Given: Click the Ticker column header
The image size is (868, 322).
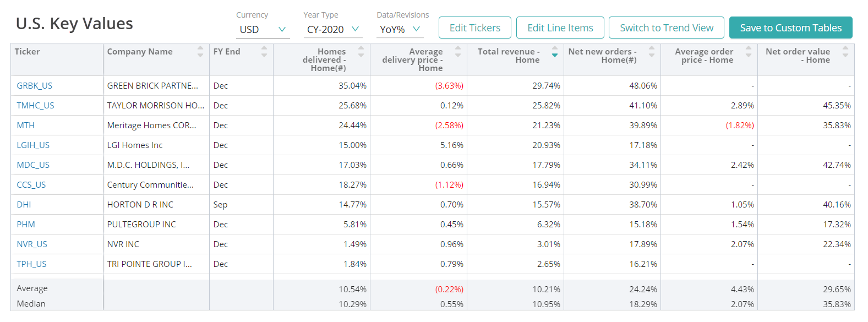Looking at the screenshot, I should pos(28,52).
